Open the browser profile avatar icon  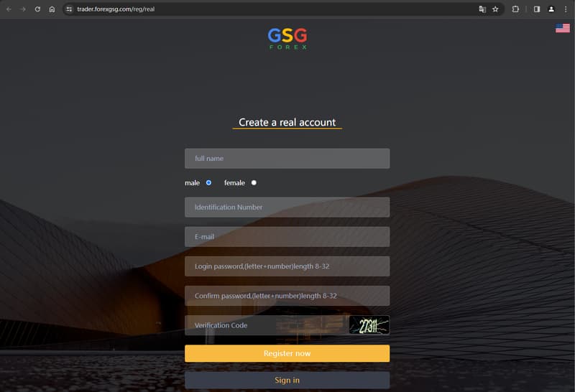coord(551,9)
